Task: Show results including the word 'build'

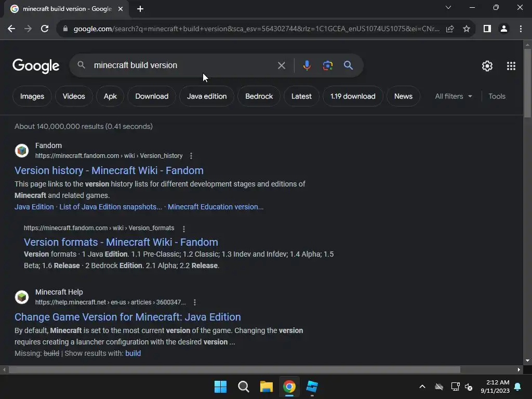Action: [133, 353]
